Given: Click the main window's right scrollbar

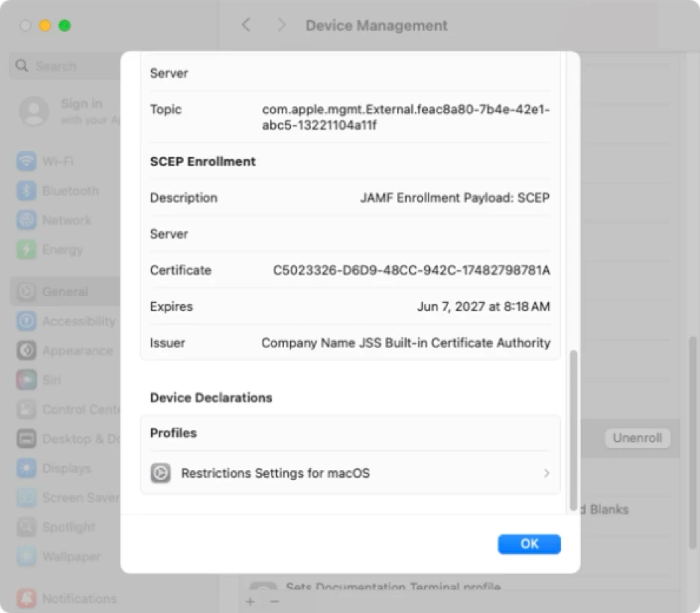Looking at the screenshot, I should pos(693,443).
